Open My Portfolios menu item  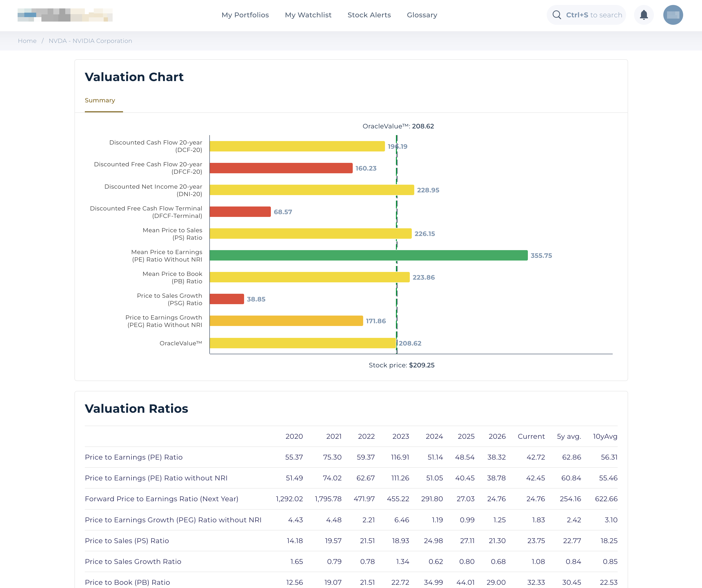245,15
